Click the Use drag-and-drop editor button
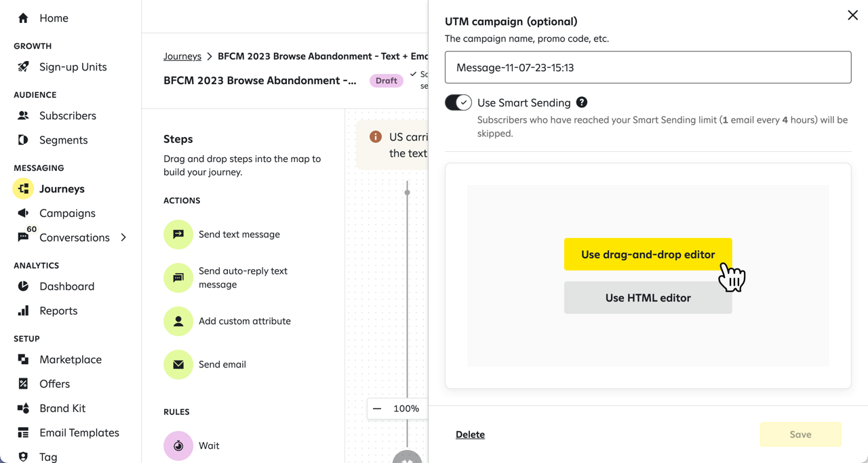Viewport: 868px width, 463px height. pos(648,254)
